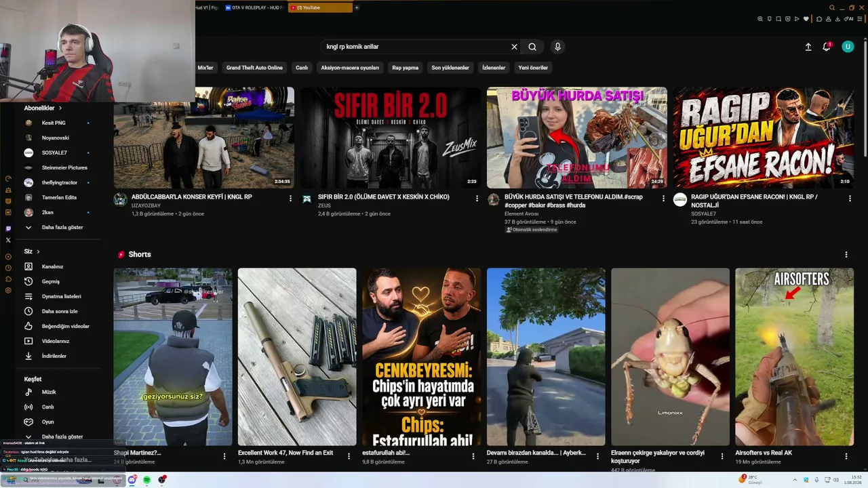Switch to the YouTube browser tab

point(320,7)
